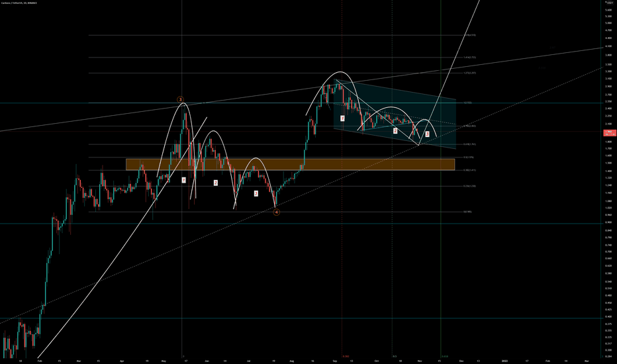Click the green 0.618 time zone label
The image size is (617, 364).
pyautogui.click(x=445, y=357)
